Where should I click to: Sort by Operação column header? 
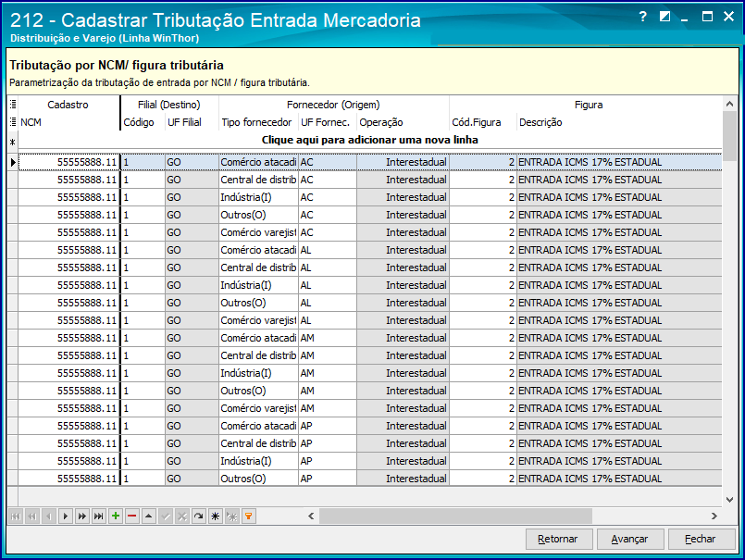point(403,122)
